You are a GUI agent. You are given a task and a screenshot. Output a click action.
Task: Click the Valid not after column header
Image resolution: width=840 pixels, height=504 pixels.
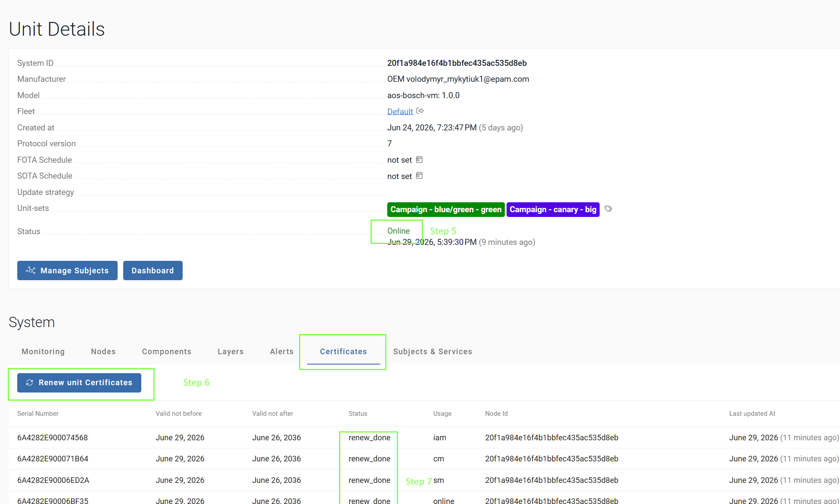coord(273,414)
